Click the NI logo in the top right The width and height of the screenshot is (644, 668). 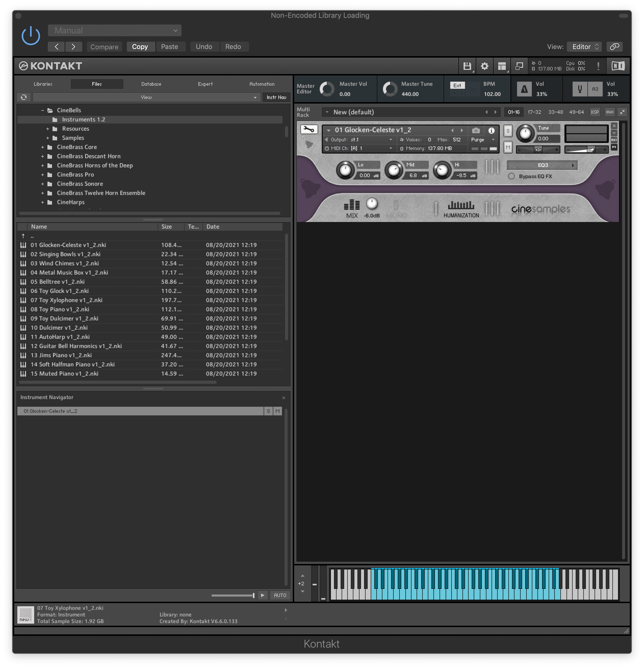point(618,66)
